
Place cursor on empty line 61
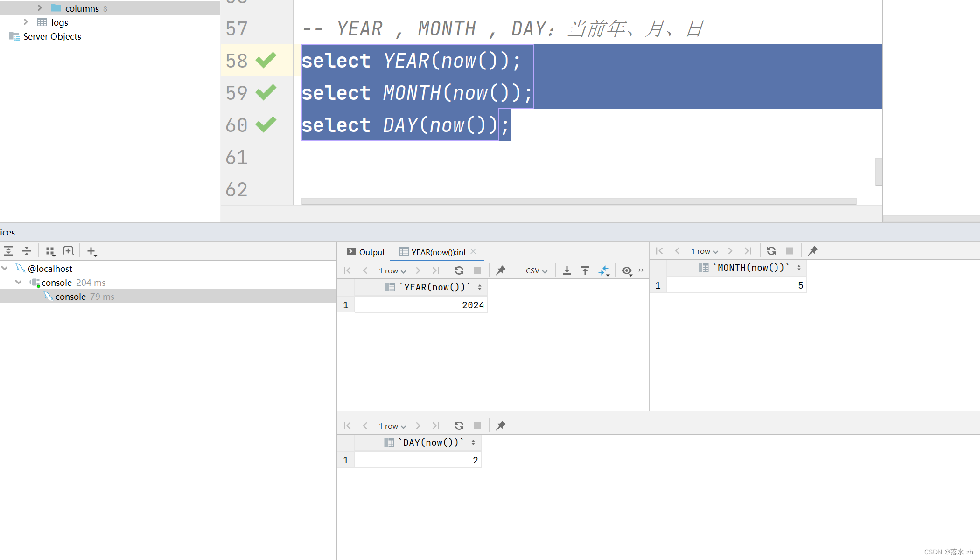[588, 157]
